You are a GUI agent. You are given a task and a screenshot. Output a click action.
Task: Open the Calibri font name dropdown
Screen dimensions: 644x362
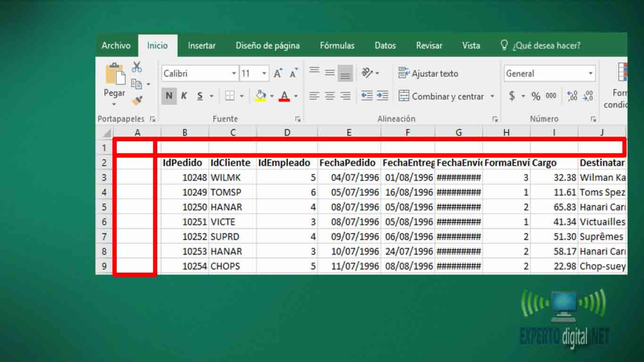click(234, 74)
